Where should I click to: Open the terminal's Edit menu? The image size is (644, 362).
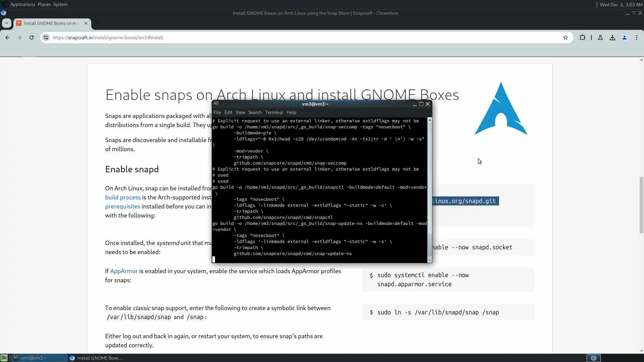pos(228,112)
